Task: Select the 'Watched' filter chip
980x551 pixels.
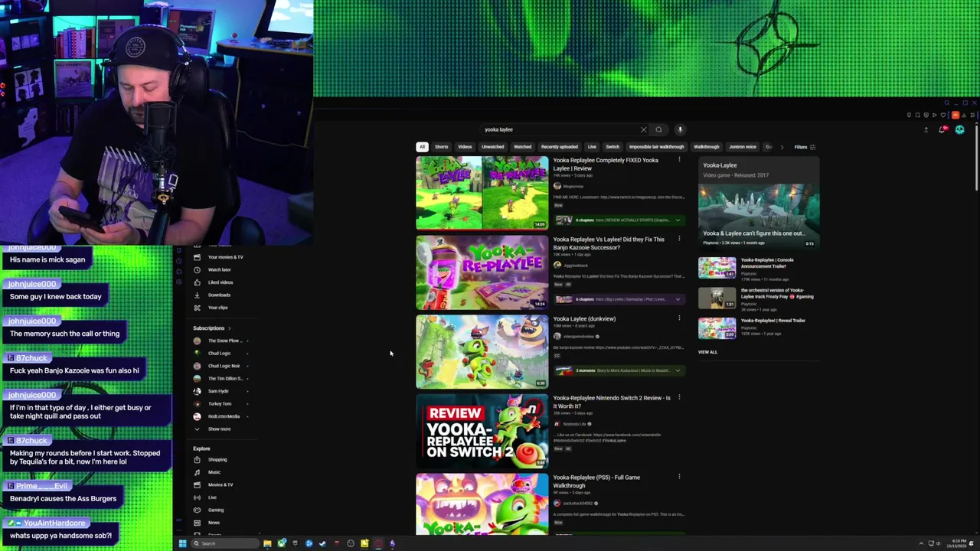Action: tap(523, 147)
